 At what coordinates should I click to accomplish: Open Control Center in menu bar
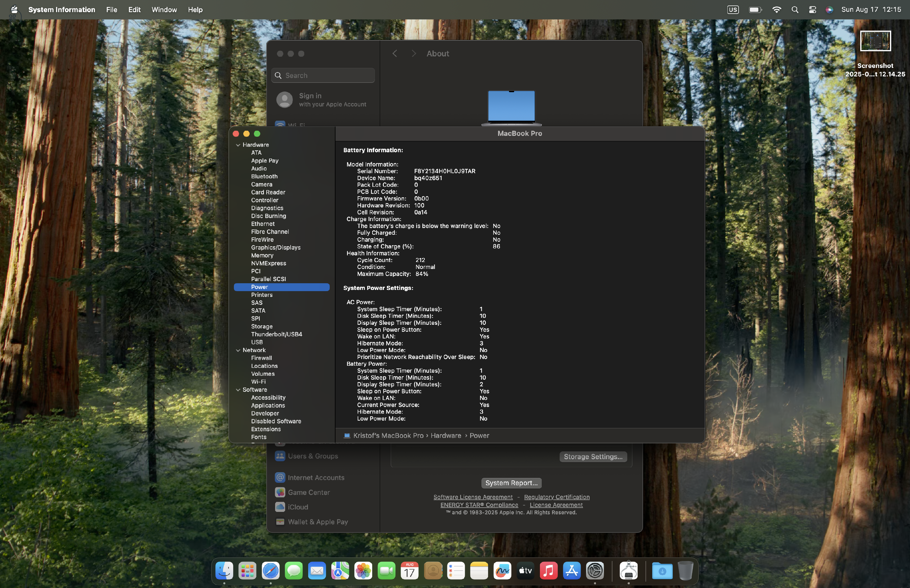(x=813, y=9)
